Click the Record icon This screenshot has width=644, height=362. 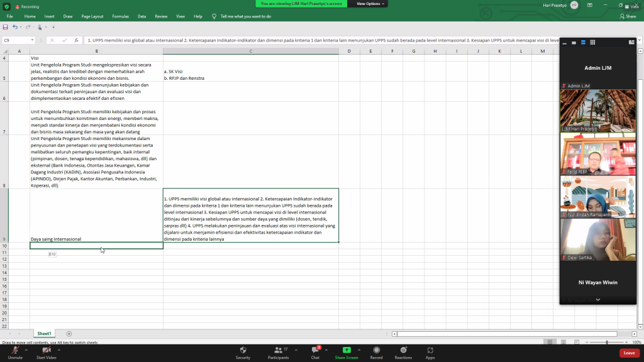376,351
